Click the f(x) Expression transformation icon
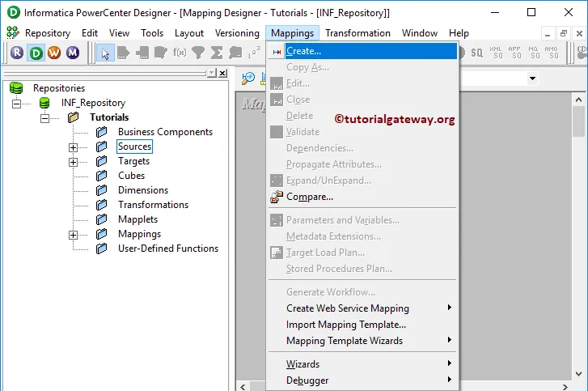588x391 pixels. tap(180, 53)
